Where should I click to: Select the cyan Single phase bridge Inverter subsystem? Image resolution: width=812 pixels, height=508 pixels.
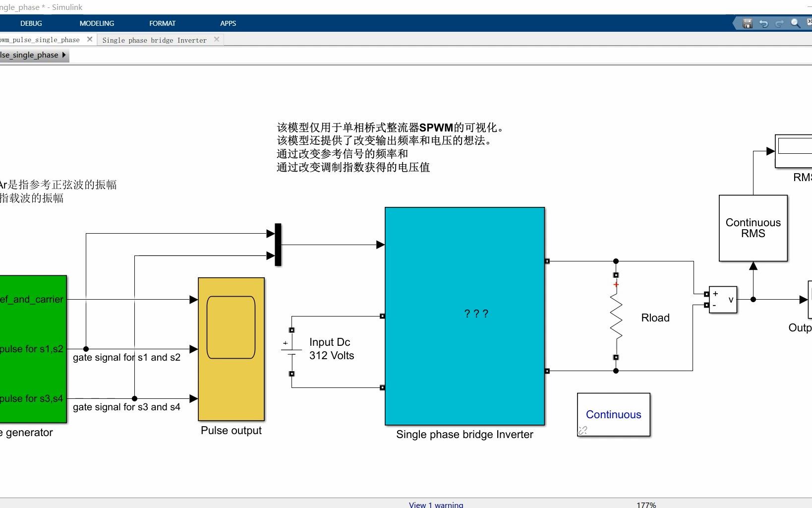[464, 315]
